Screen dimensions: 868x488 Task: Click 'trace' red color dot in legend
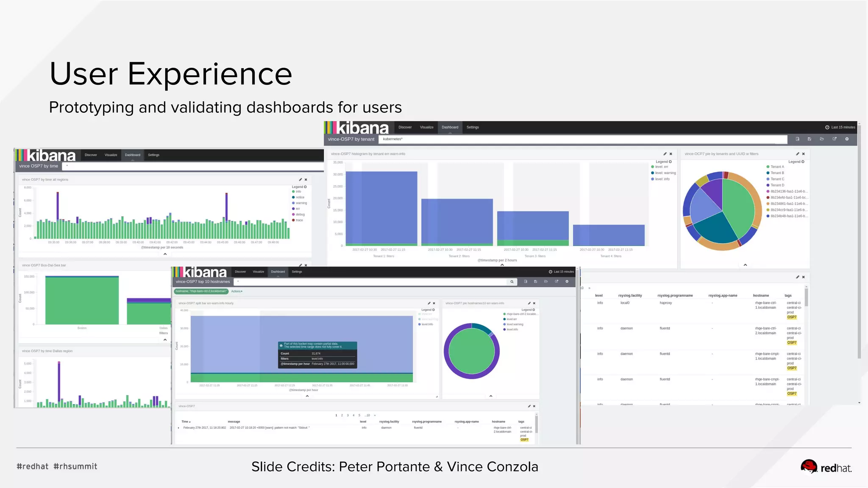coord(293,220)
